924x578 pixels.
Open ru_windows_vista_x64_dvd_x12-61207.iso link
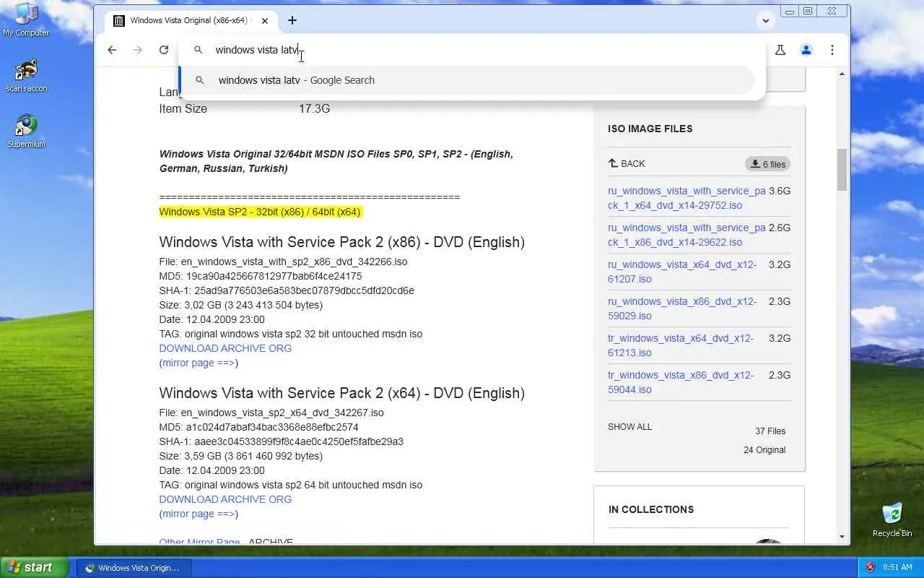[x=682, y=272]
